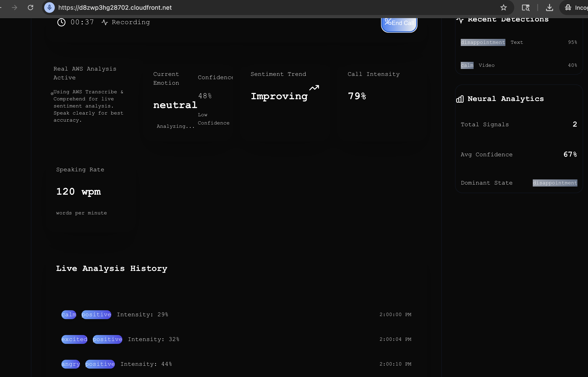Click the angry tag in history
The image size is (588, 377).
[70, 364]
